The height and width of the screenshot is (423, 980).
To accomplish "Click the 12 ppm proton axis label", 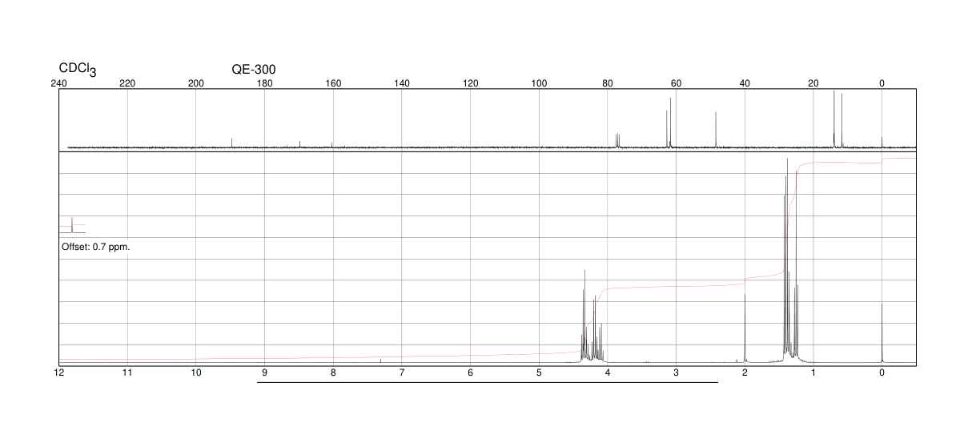I will pos(58,373).
